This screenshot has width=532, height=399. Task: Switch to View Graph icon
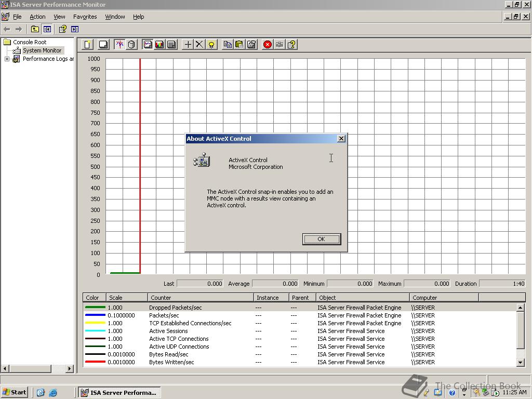(148, 45)
